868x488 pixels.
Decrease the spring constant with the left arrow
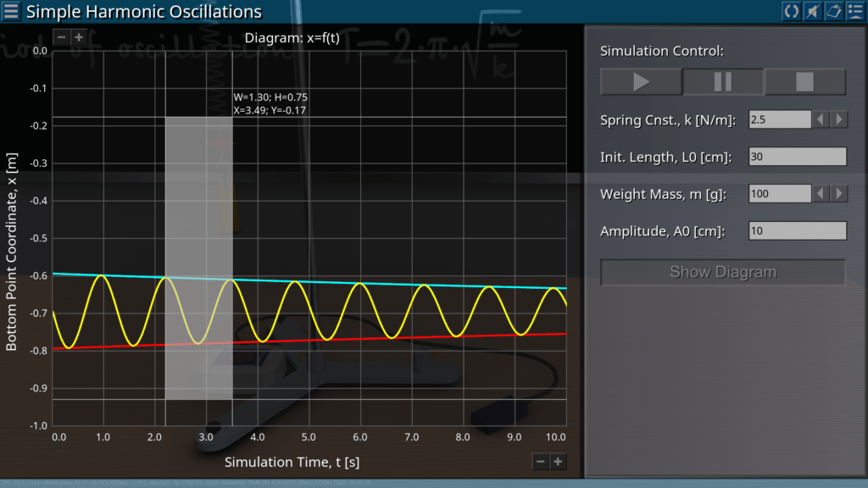(821, 119)
